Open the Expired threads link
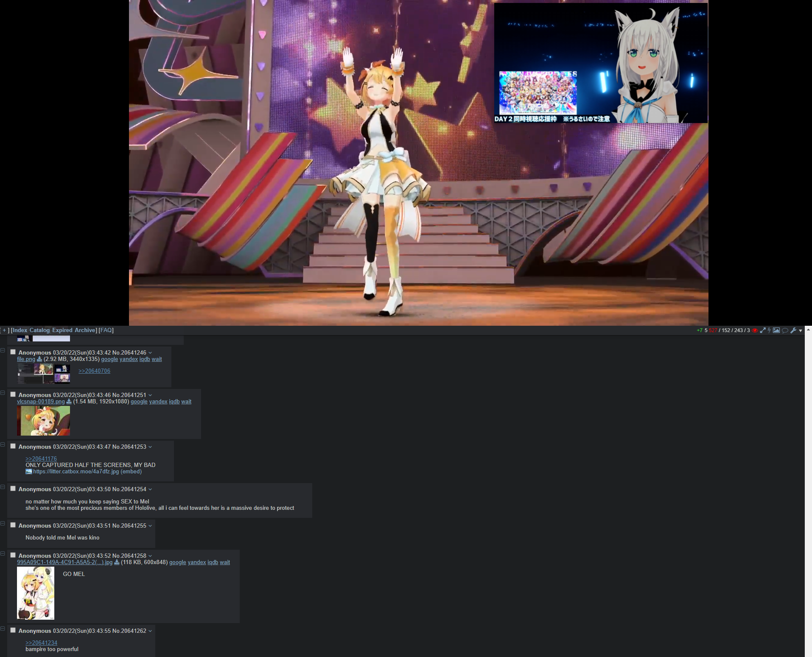The image size is (812, 657). (x=62, y=330)
